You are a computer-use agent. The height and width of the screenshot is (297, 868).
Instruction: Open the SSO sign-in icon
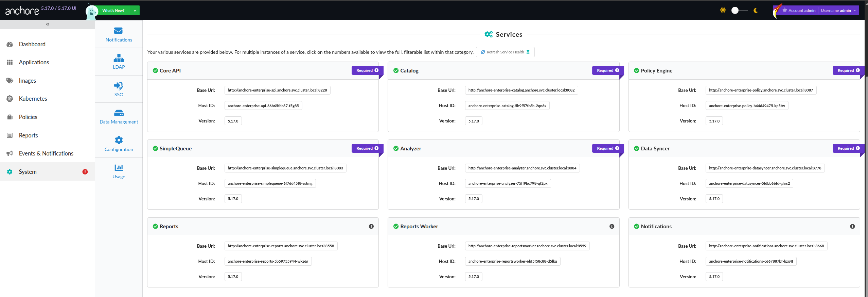click(x=119, y=86)
